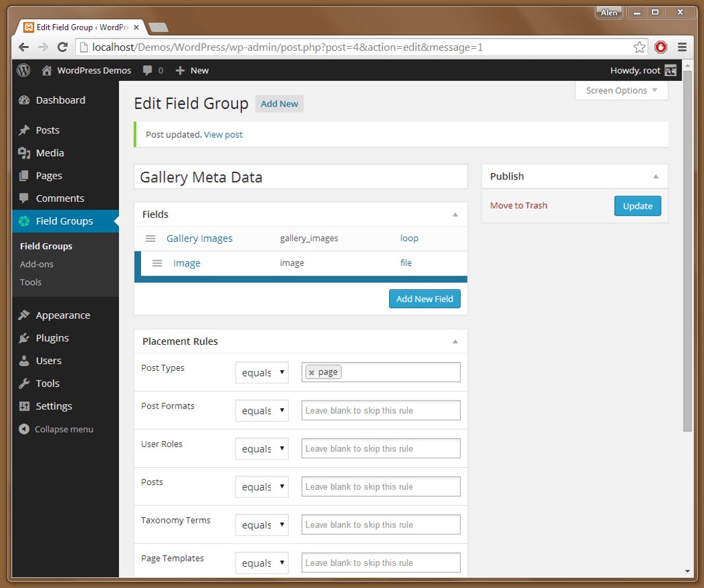The image size is (704, 588).
Task: Open the Image field link
Action: pos(187,263)
